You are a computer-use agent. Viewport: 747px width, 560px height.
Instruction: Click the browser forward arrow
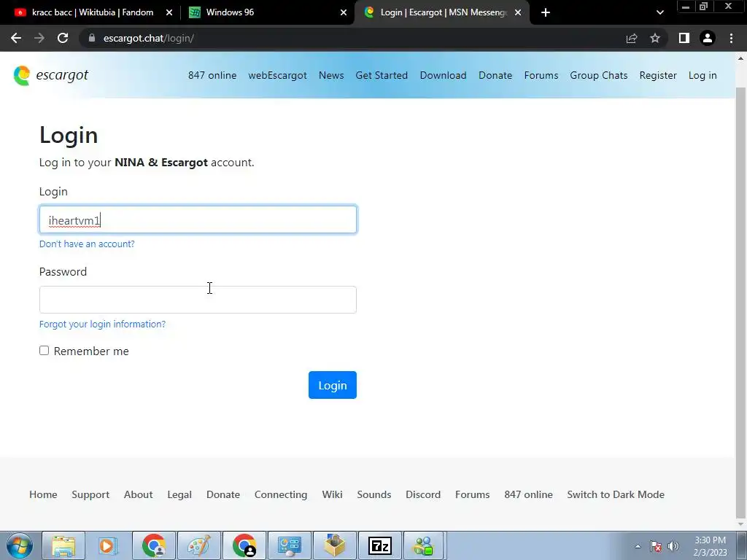click(x=39, y=38)
